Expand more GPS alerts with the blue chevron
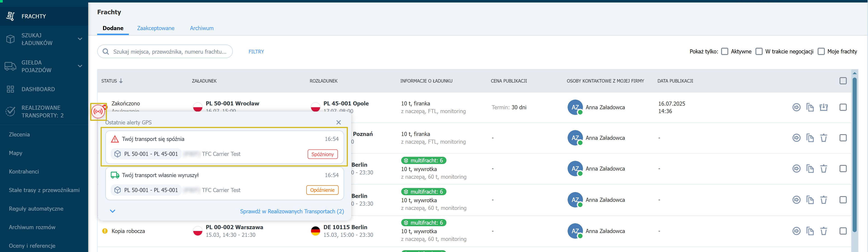This screenshot has height=252, width=868. (x=113, y=211)
